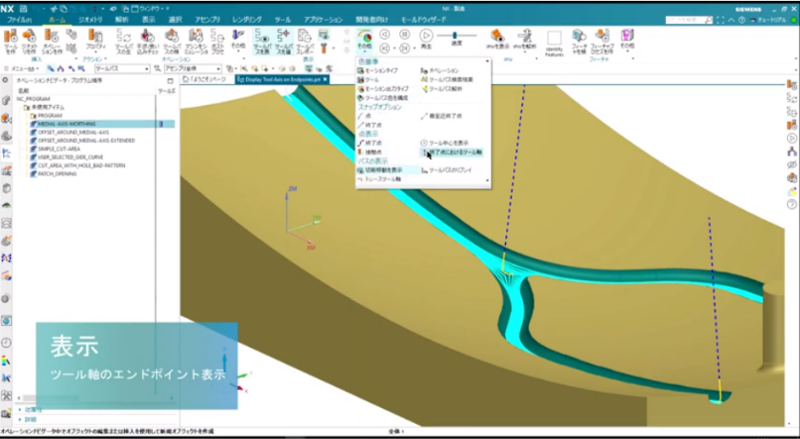Open the ツールパス filter combo box
The width and height of the screenshot is (800, 439).
(119, 67)
